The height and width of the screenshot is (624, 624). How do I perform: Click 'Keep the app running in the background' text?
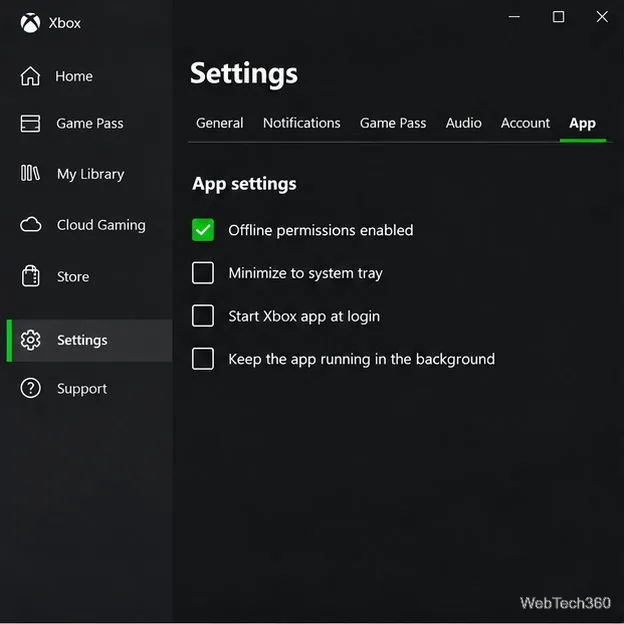click(362, 359)
